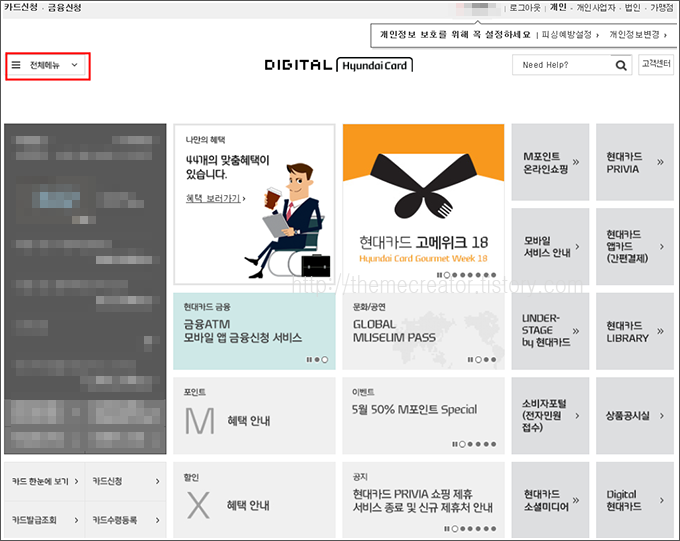
Task: Pause the 현대카드 금융 banner slideshow
Action: point(309,360)
